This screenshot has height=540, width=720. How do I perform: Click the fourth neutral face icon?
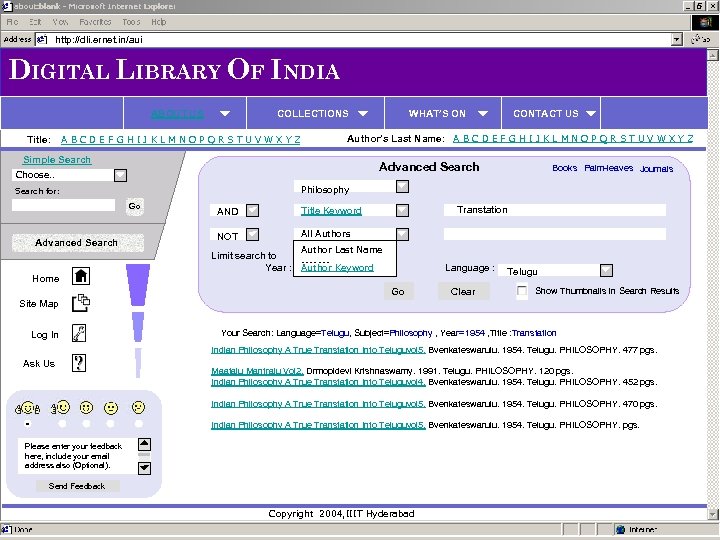(111, 408)
